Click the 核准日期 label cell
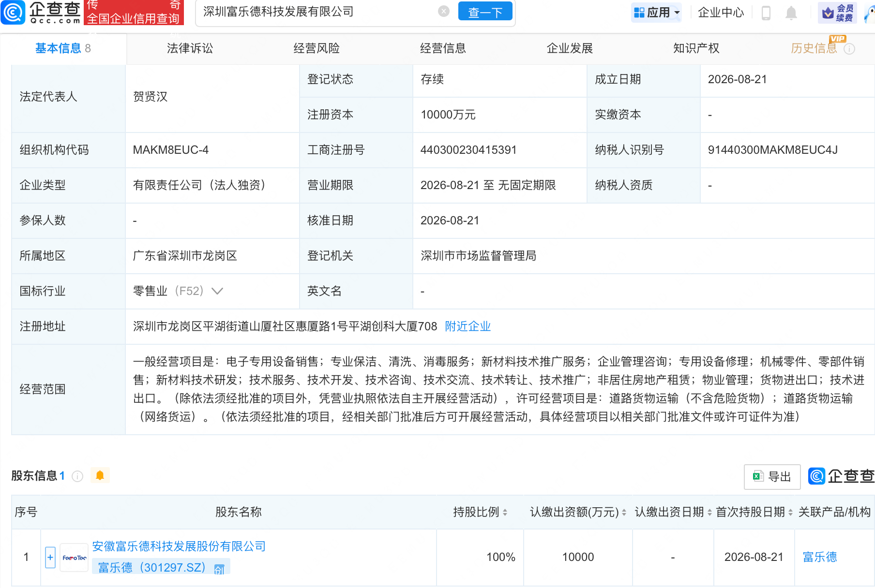Viewport: 875px width, 588px height. [x=356, y=220]
